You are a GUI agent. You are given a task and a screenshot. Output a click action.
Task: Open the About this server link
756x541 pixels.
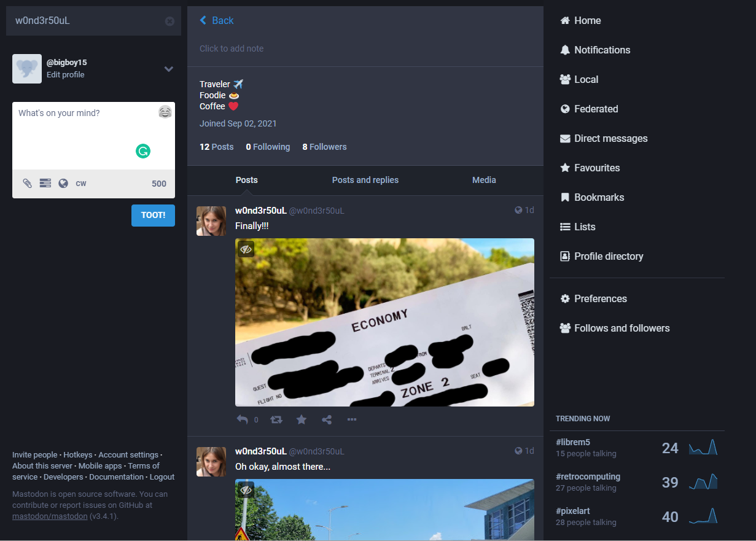pos(42,466)
